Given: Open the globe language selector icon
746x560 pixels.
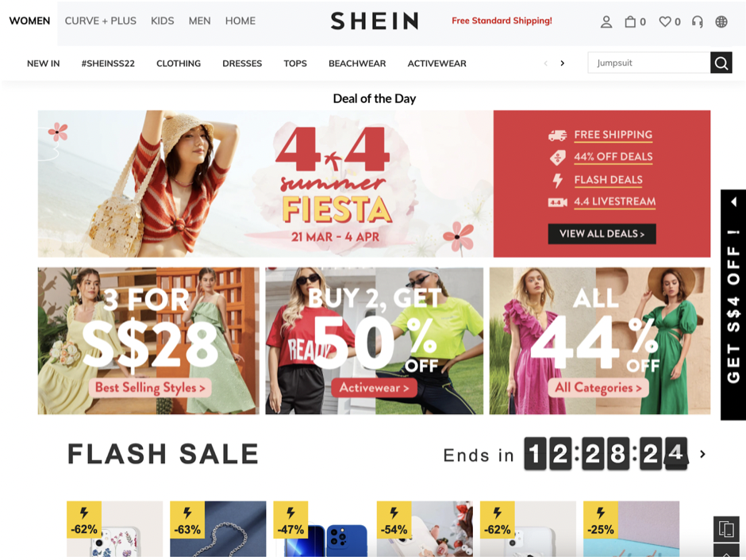Looking at the screenshot, I should [721, 22].
